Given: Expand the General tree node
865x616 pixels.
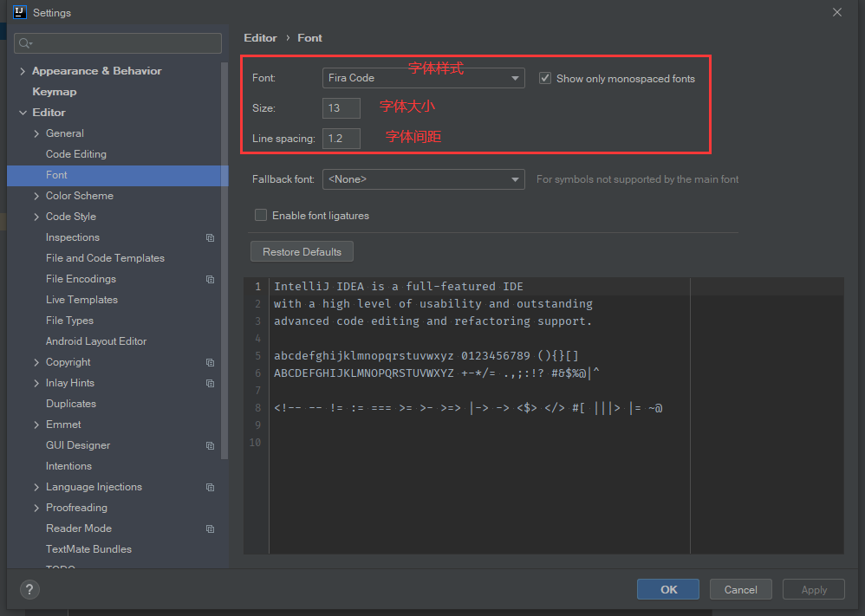Looking at the screenshot, I should [x=36, y=133].
